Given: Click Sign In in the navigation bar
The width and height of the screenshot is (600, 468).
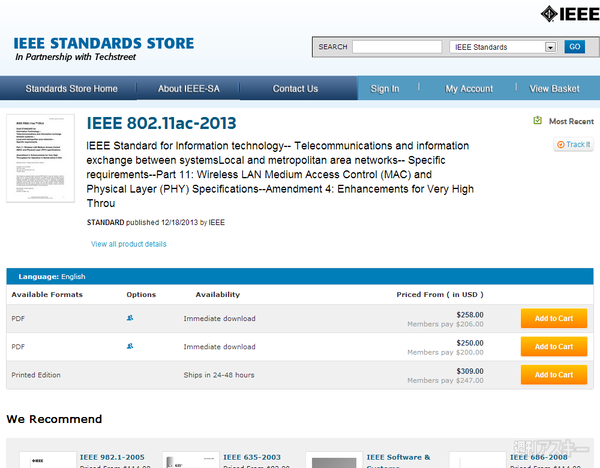Looking at the screenshot, I should [x=385, y=89].
